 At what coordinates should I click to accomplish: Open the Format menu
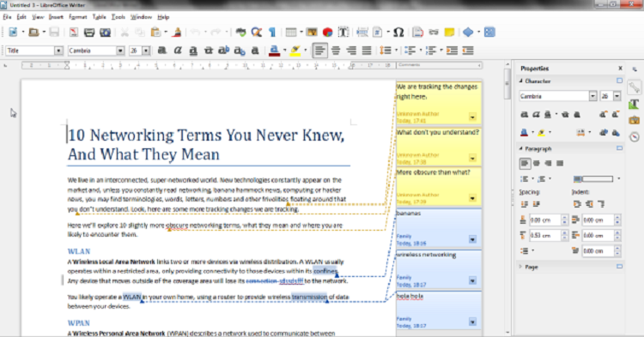click(x=77, y=17)
